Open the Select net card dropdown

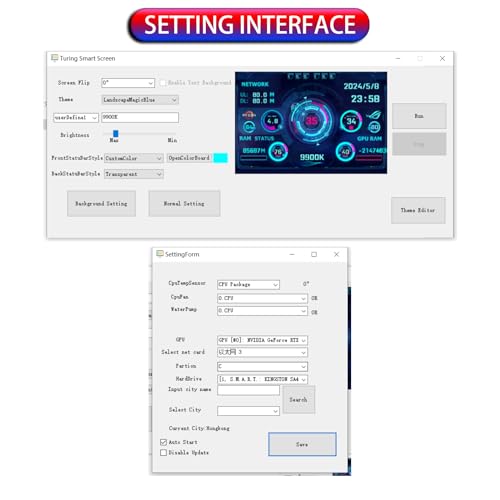click(262, 352)
